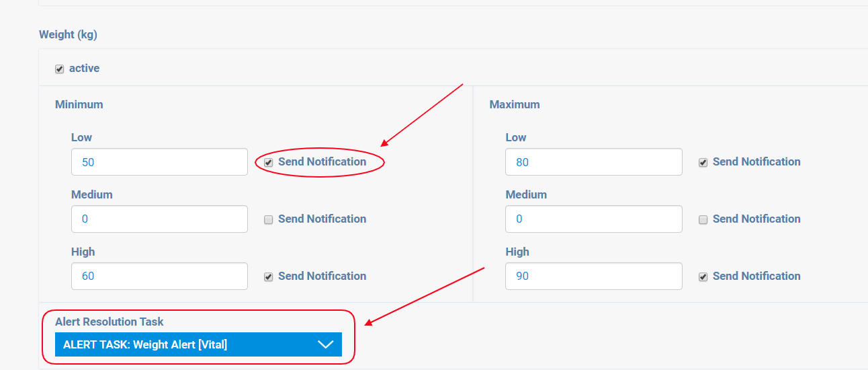Focus the Minimum High value field
Viewport: 868px width, 370px height.
tap(159, 276)
